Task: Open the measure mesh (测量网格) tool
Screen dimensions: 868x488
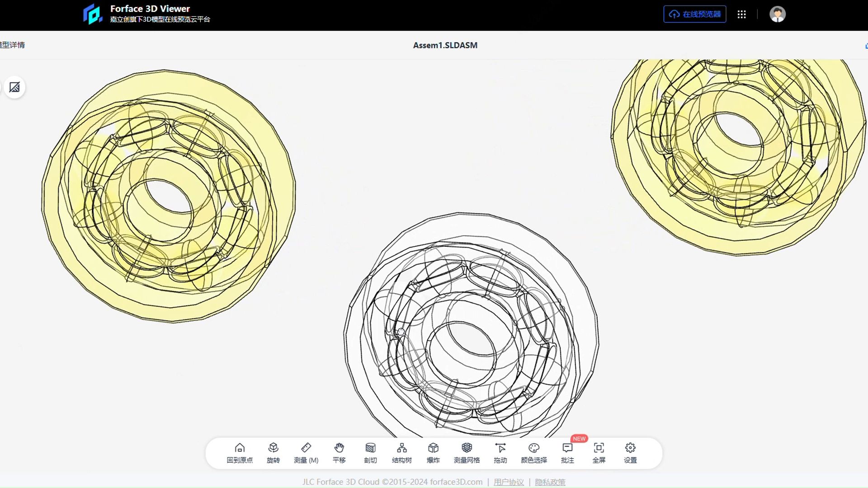Action: pyautogui.click(x=467, y=452)
